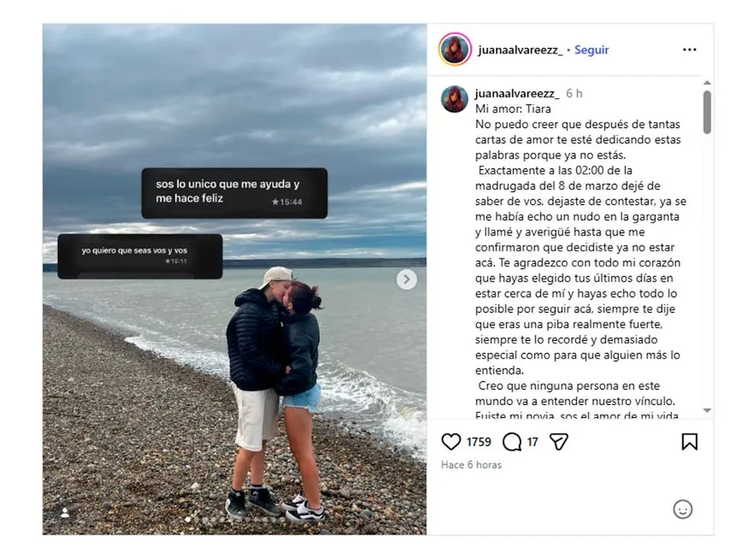Viewport: 756px width, 552px height.
Task: Like the post with the heart icon
Action: 451,441
